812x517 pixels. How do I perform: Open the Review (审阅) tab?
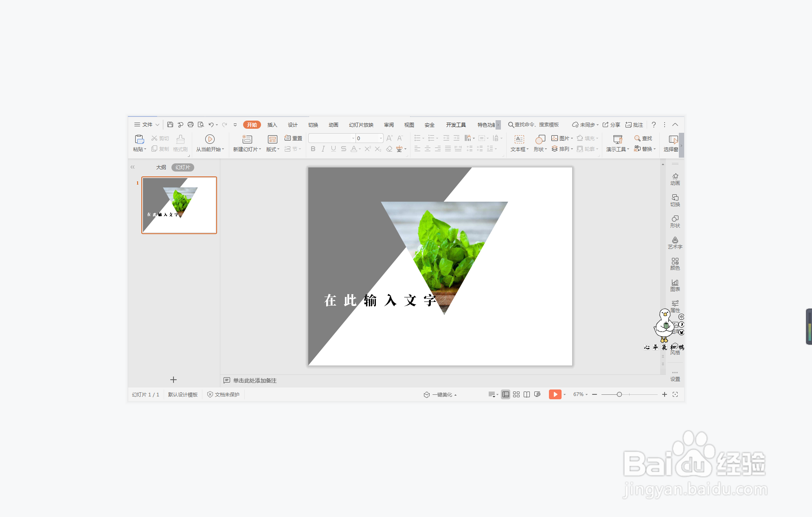(x=388, y=125)
